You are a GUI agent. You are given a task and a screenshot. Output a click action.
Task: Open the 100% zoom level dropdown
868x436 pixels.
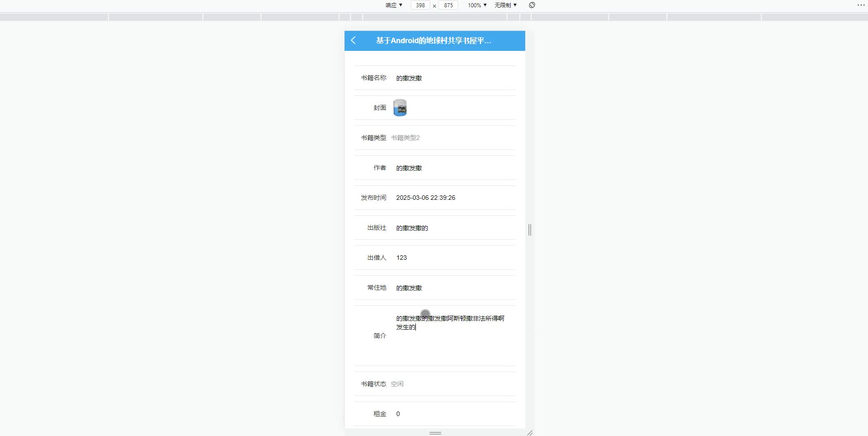pos(476,5)
